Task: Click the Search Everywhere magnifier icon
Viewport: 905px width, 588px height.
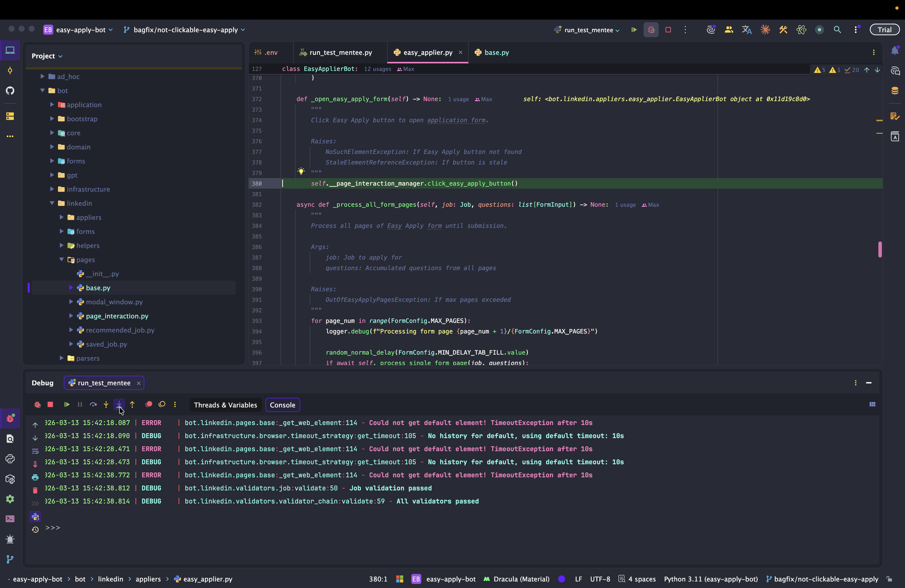Action: (x=837, y=30)
